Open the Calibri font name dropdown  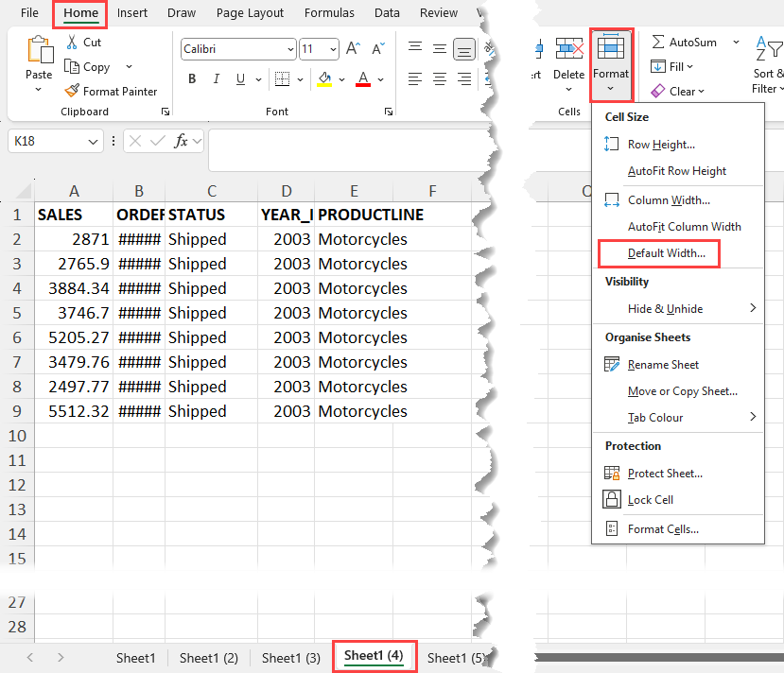click(x=237, y=49)
